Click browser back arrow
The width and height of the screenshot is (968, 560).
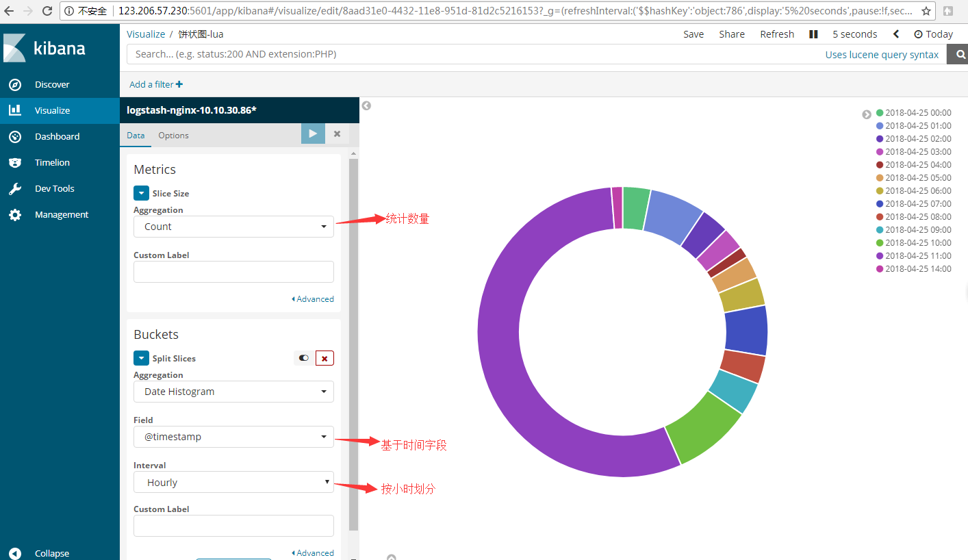pos(9,11)
